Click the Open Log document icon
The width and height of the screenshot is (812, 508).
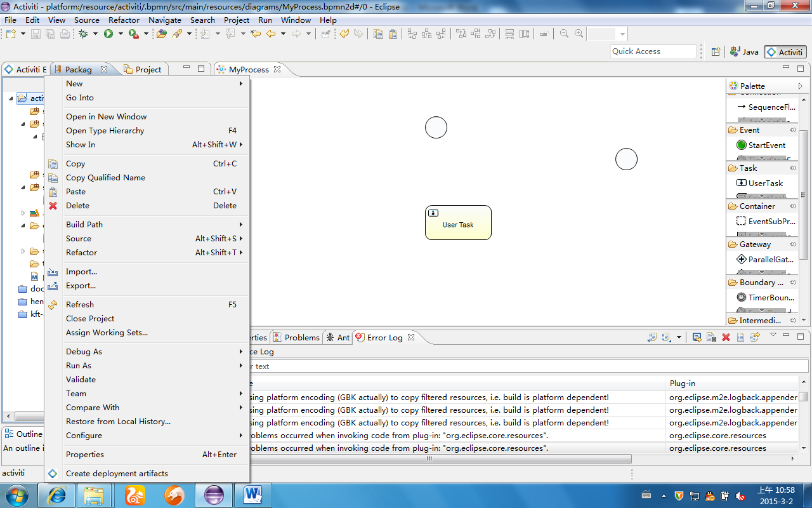coord(740,337)
